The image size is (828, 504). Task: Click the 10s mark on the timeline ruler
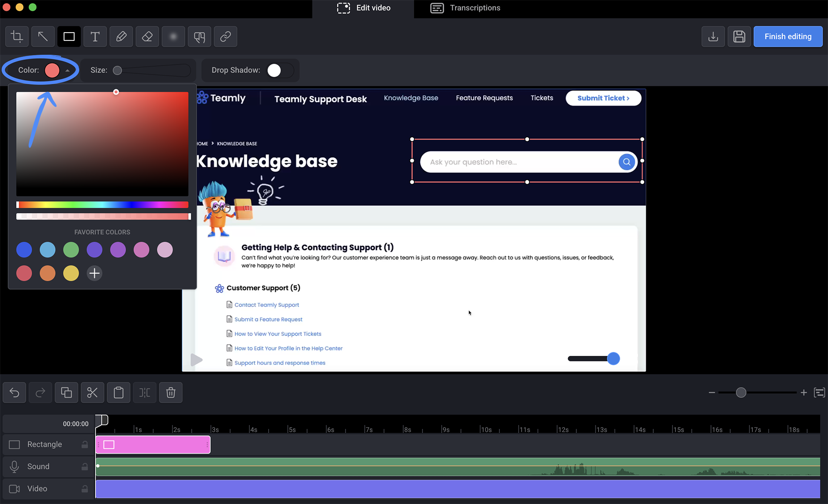[486, 429]
